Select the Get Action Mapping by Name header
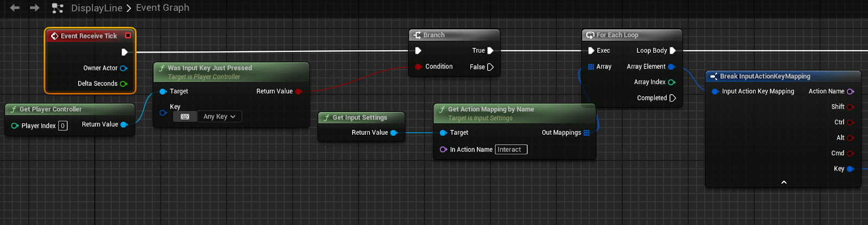 coord(514,113)
